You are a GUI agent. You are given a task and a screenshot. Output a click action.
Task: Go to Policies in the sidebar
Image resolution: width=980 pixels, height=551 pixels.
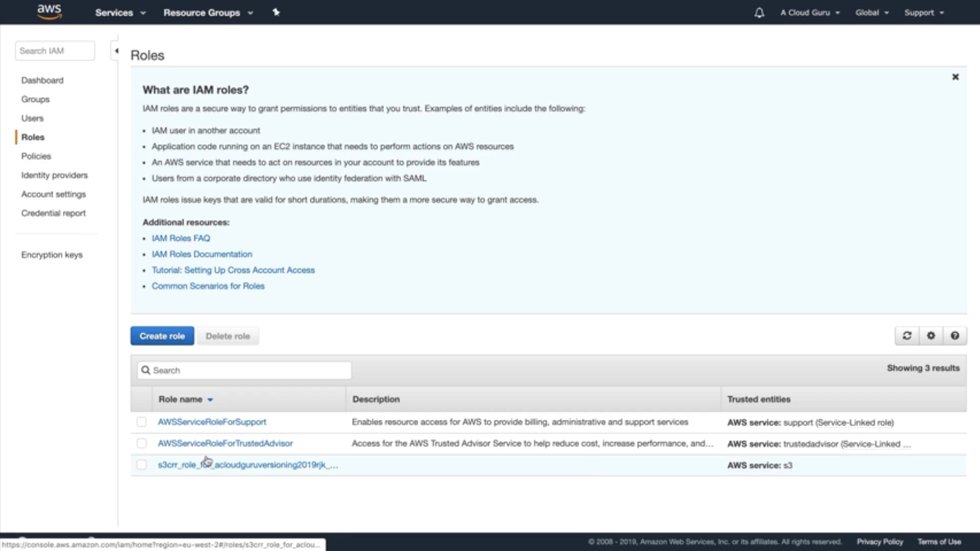(x=36, y=156)
